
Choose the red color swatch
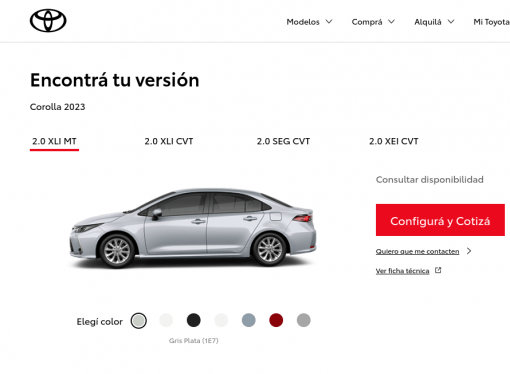pos(276,320)
